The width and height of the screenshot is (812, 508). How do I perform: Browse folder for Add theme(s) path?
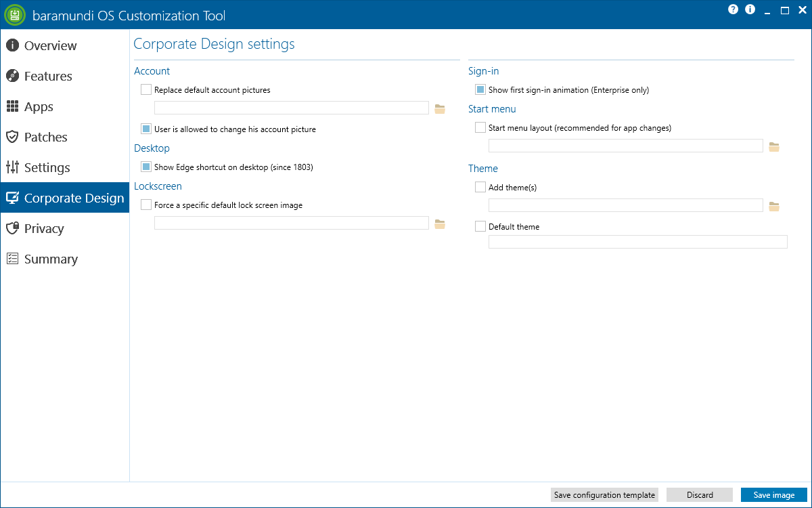coord(774,206)
